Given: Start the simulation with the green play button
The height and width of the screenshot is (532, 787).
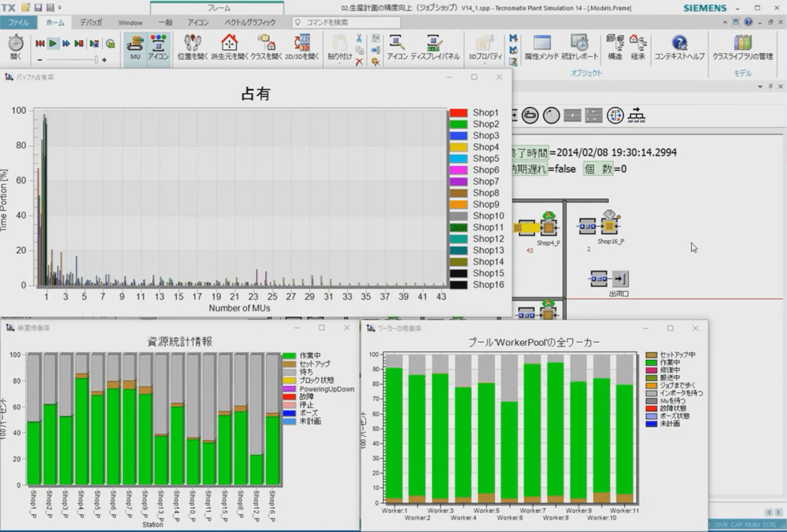Looking at the screenshot, I should (53, 44).
